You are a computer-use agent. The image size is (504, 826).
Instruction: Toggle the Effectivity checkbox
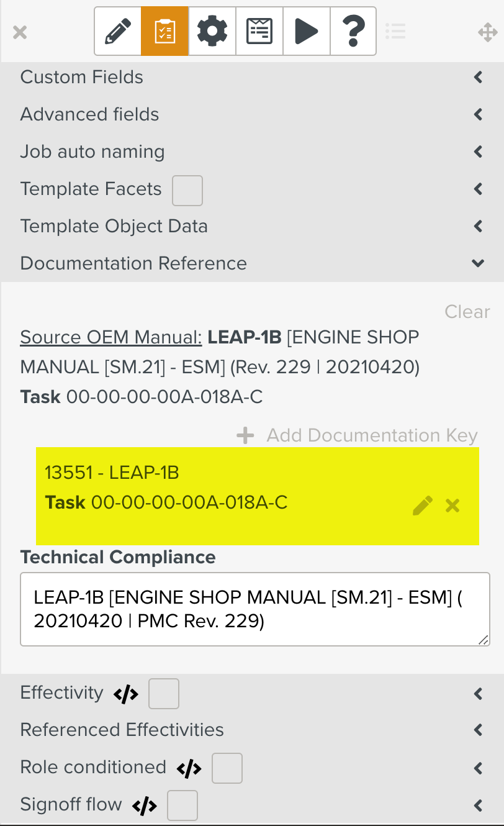coord(164,694)
